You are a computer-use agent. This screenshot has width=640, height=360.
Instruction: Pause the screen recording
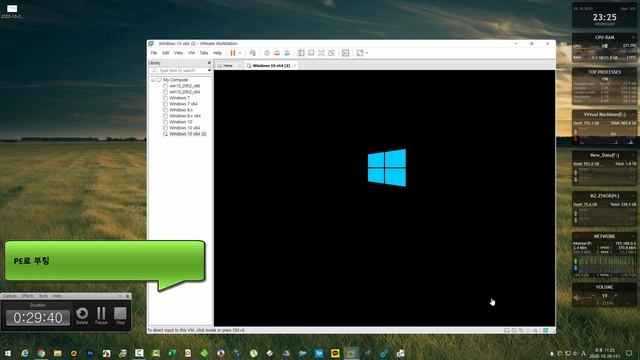point(101,316)
